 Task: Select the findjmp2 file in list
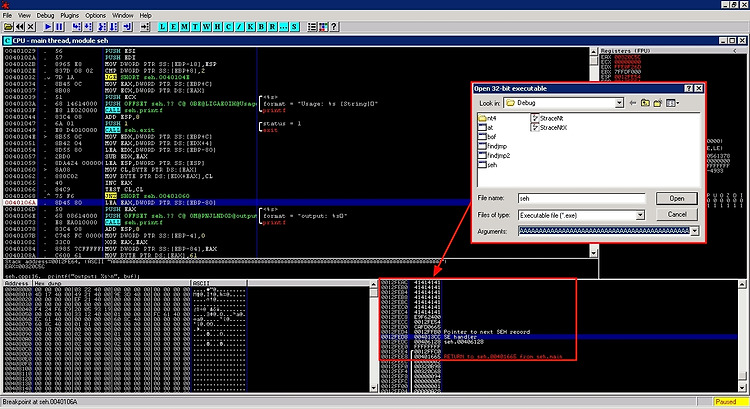pyautogui.click(x=494, y=155)
